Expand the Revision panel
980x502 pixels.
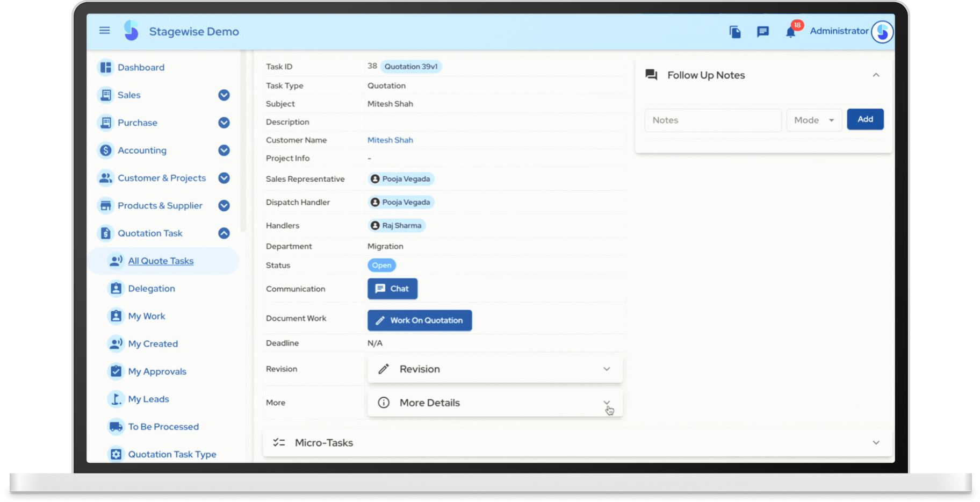pos(607,369)
